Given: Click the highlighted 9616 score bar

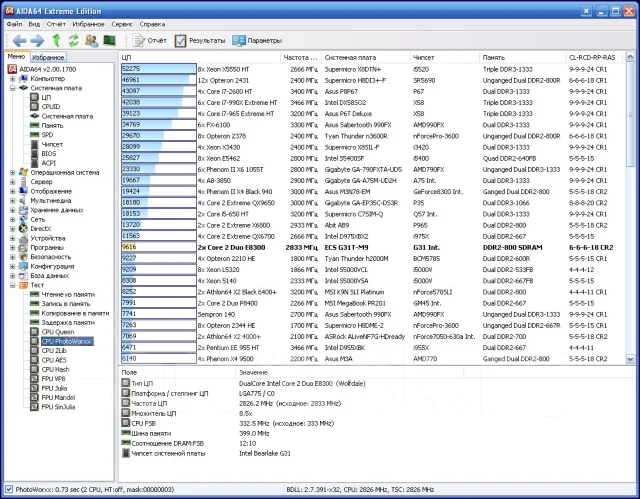Looking at the screenshot, I should [159, 247].
